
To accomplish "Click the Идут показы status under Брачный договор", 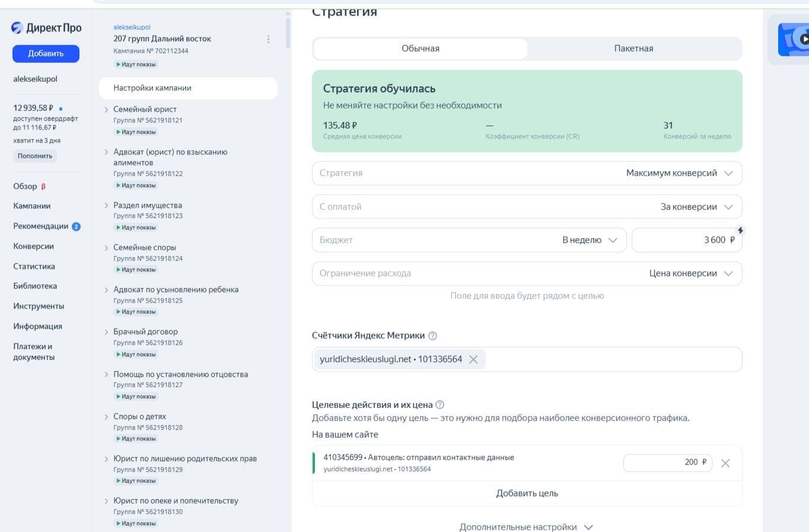I will tap(136, 354).
